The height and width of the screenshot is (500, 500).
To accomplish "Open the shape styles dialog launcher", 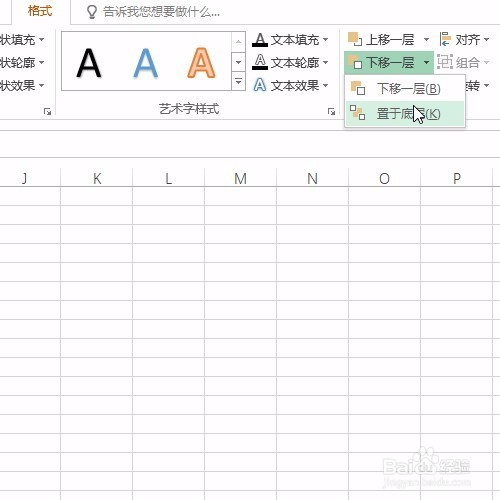I will click(x=47, y=112).
